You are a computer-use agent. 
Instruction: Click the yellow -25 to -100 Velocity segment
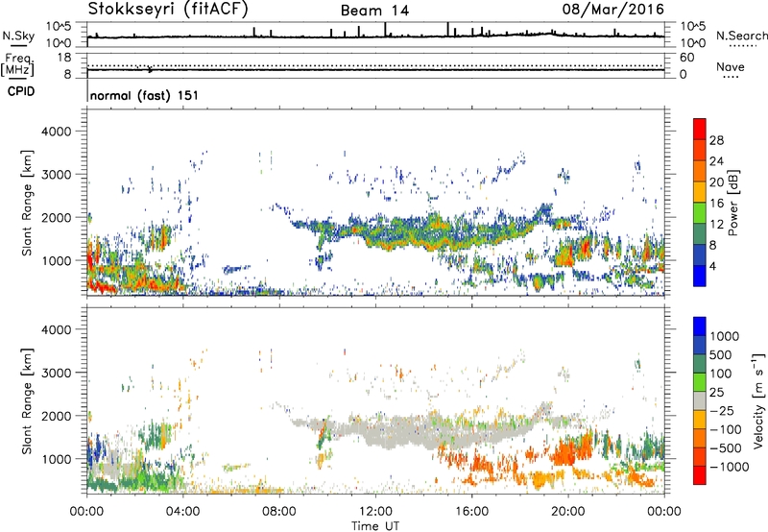coord(700,420)
